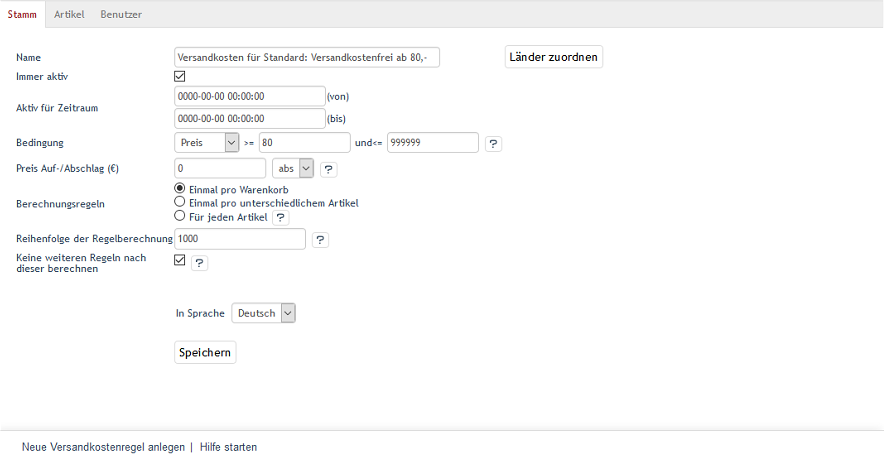Select Einmal pro Warenkorb radio button
Image resolution: width=884 pixels, height=464 pixels.
pyautogui.click(x=180, y=188)
